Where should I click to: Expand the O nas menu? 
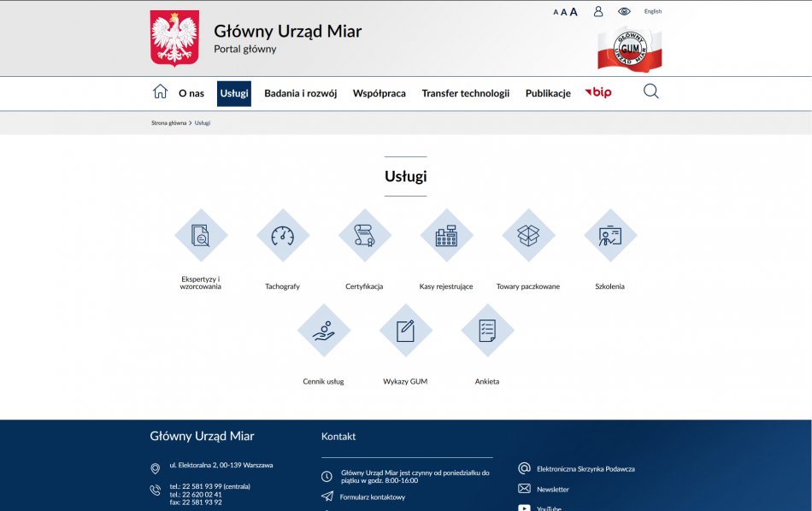(191, 93)
